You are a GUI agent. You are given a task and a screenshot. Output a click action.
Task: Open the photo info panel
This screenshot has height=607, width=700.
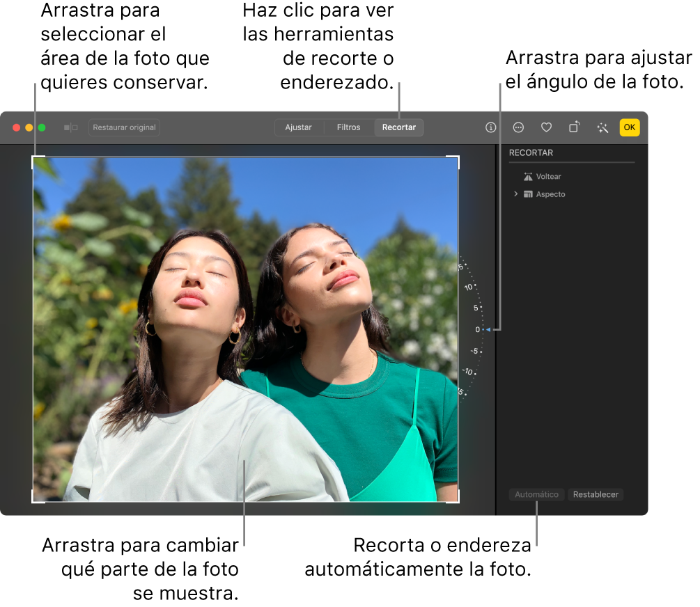tap(491, 127)
